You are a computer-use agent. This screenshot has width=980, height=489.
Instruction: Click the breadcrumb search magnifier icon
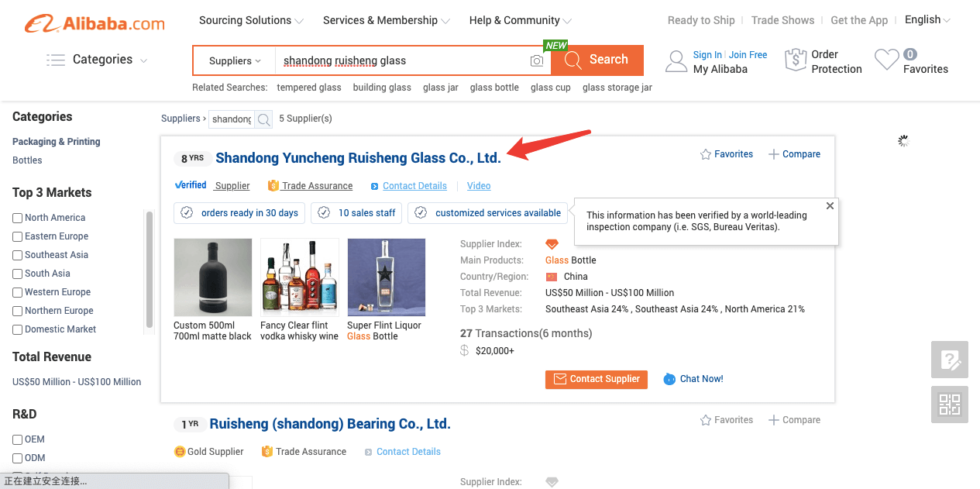pos(264,119)
